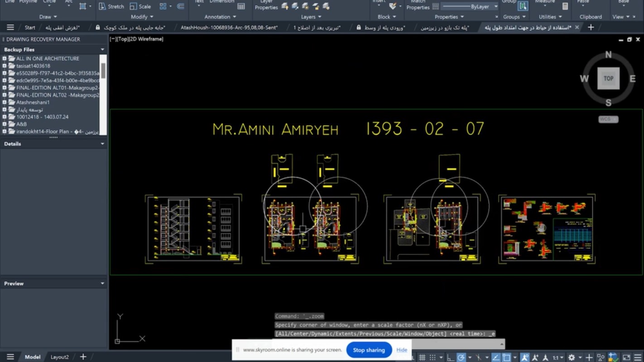Select the tasisat1403618 backup file

(33, 66)
